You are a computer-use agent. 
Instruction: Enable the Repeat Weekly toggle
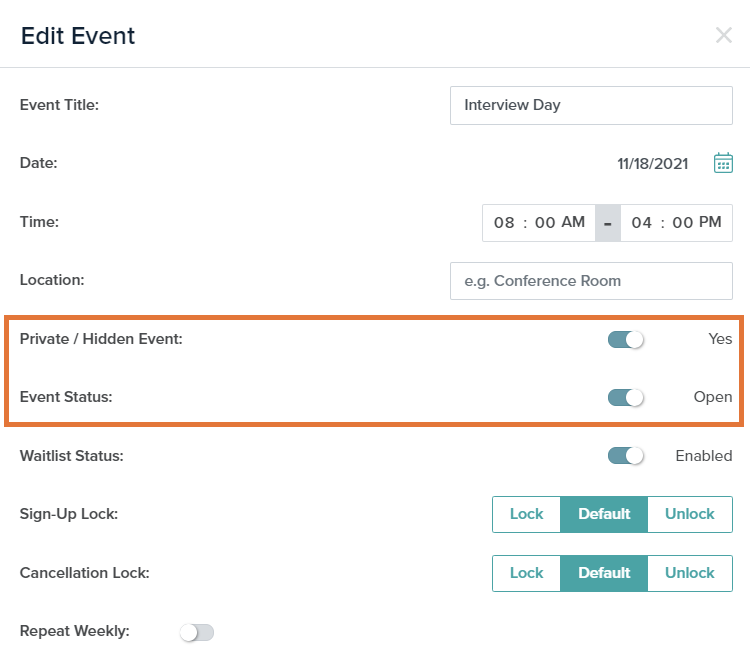click(x=197, y=632)
